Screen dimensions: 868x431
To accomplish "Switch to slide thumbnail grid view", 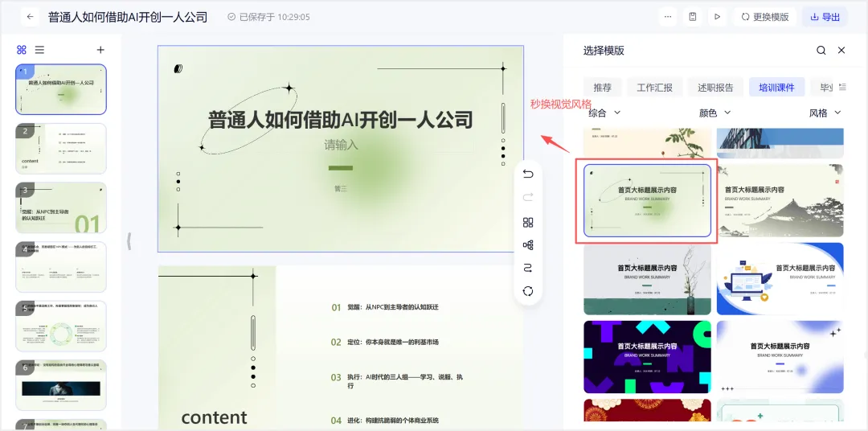I will click(x=22, y=50).
